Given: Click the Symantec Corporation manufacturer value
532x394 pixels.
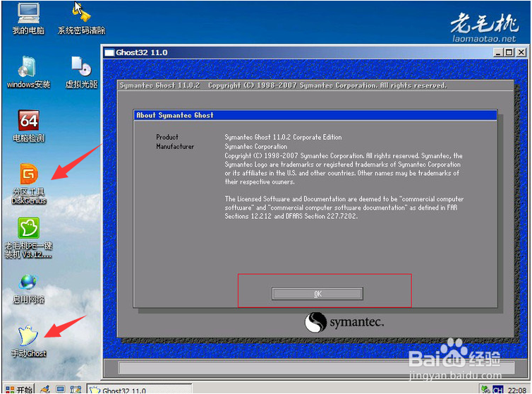Looking at the screenshot, I should 256,147.
